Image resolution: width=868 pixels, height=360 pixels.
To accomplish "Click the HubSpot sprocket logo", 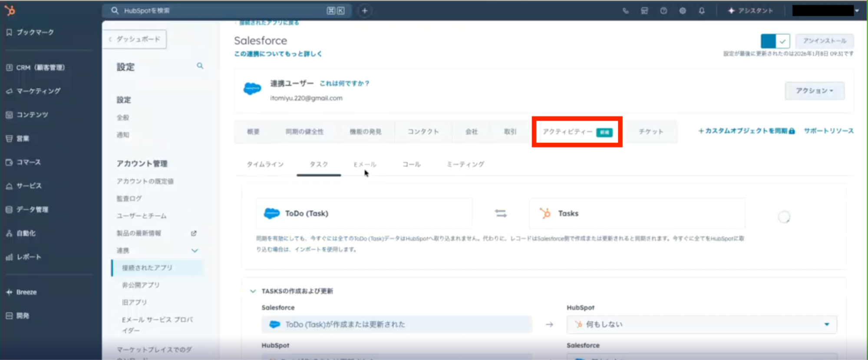I will (x=10, y=10).
